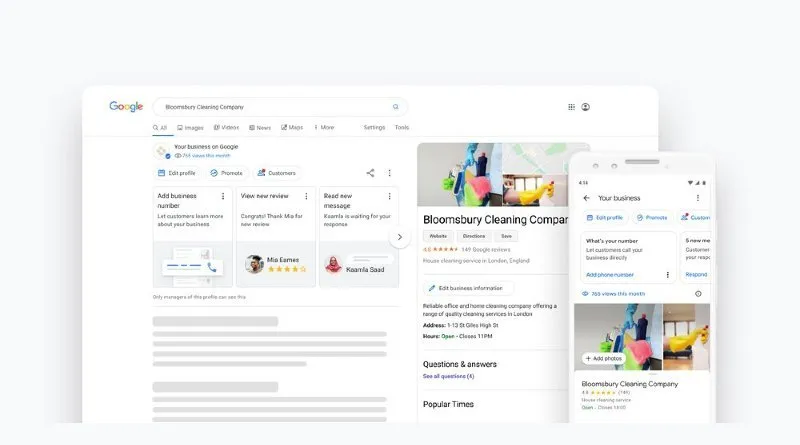
Task: Switch to Images search tab
Action: 190,128
